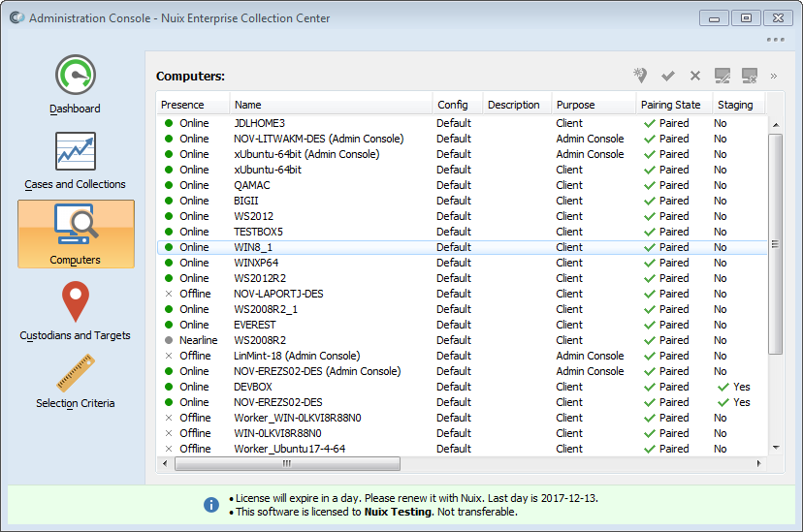Select the WS2012 computer name
803x532 pixels.
pos(253,216)
